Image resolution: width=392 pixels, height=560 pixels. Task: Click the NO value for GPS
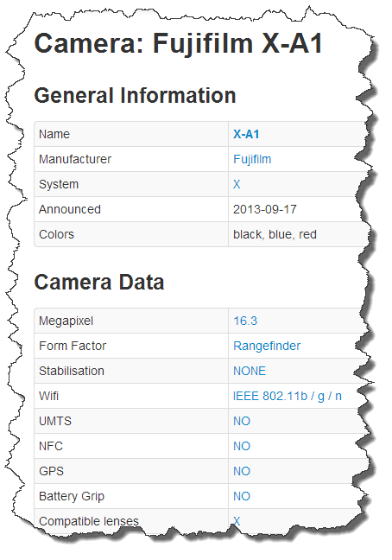242,471
